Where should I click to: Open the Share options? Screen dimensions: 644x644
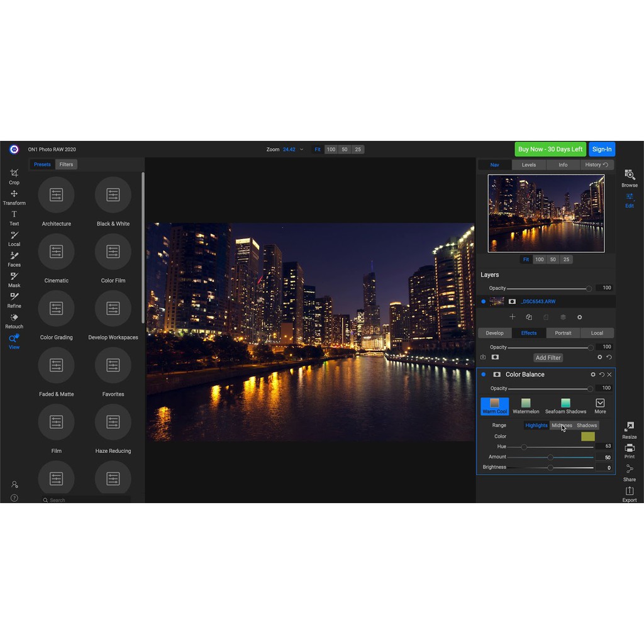pos(629,472)
